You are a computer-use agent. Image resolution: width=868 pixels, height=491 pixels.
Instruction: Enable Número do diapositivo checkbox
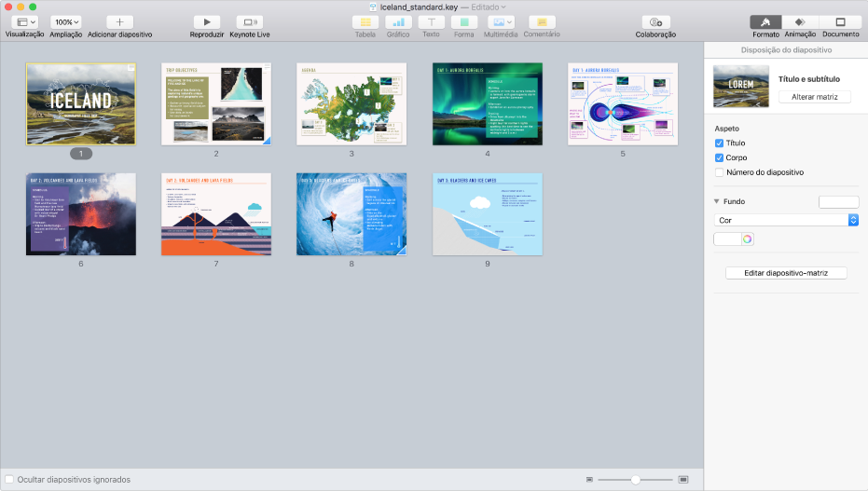pyautogui.click(x=719, y=172)
